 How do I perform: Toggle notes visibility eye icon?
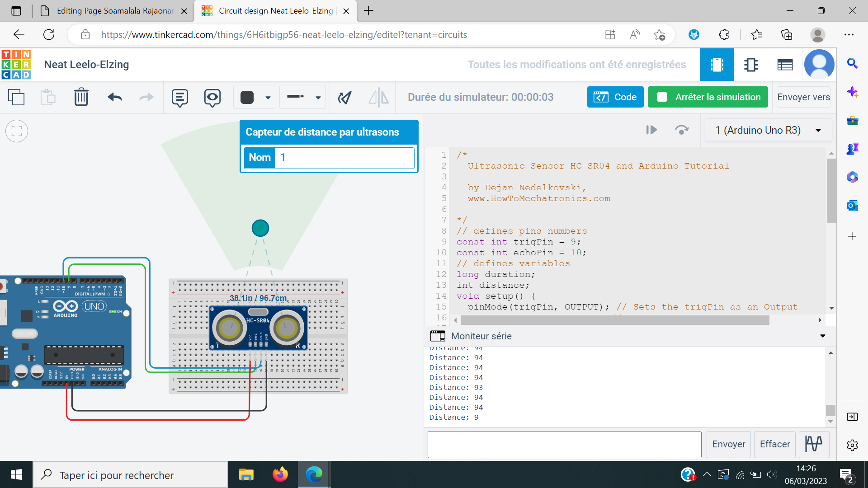212,98
